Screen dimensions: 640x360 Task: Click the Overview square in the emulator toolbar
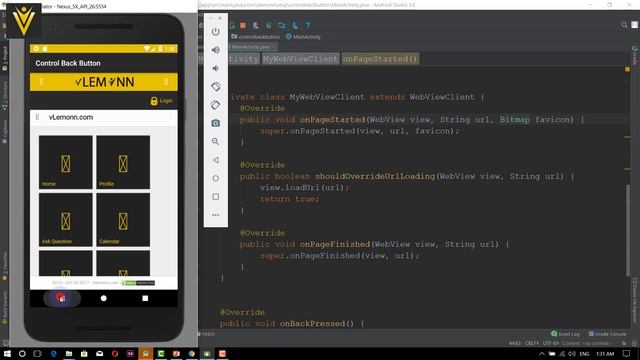[x=216, y=197]
